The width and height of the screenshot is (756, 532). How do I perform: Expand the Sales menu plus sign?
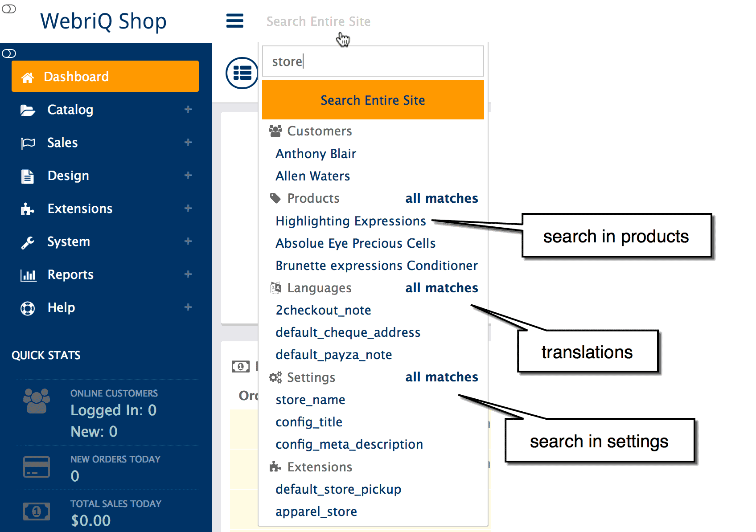point(188,142)
